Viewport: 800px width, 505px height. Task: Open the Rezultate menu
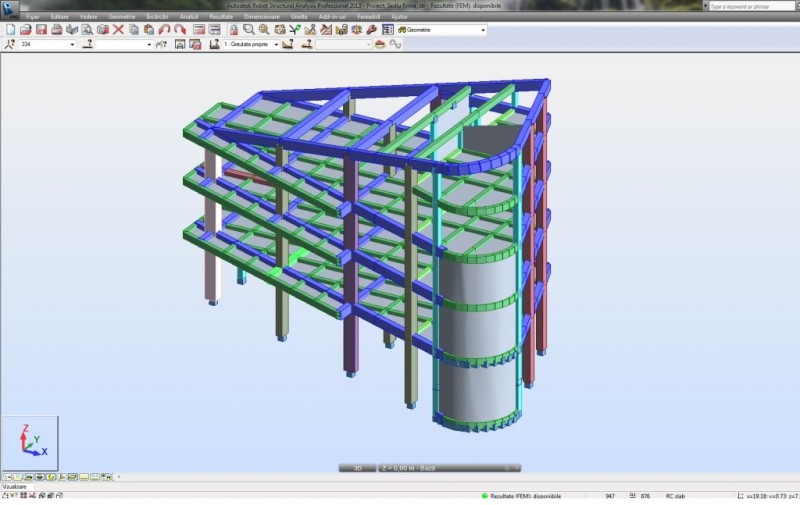[x=221, y=17]
